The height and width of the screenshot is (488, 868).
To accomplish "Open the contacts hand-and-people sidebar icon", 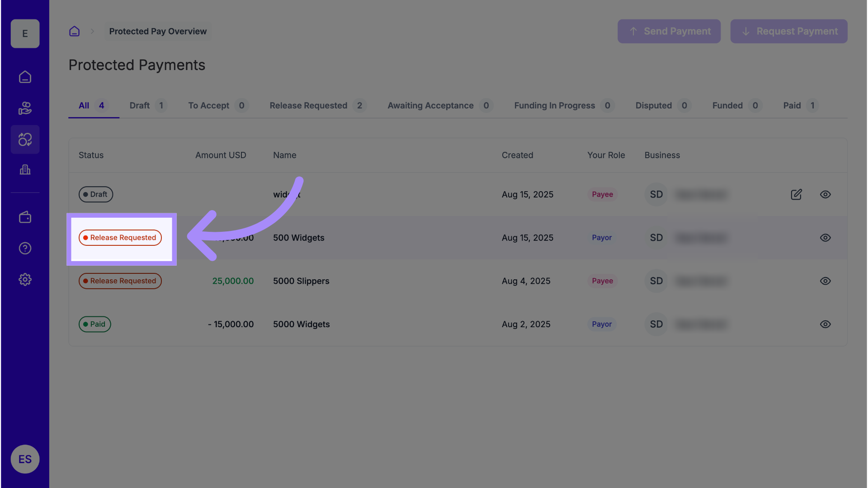I will (x=25, y=108).
